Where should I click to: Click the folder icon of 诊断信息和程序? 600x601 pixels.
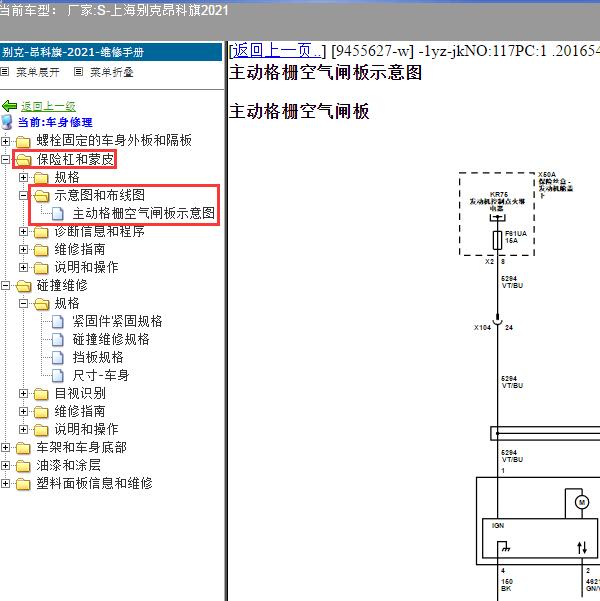coord(41,232)
